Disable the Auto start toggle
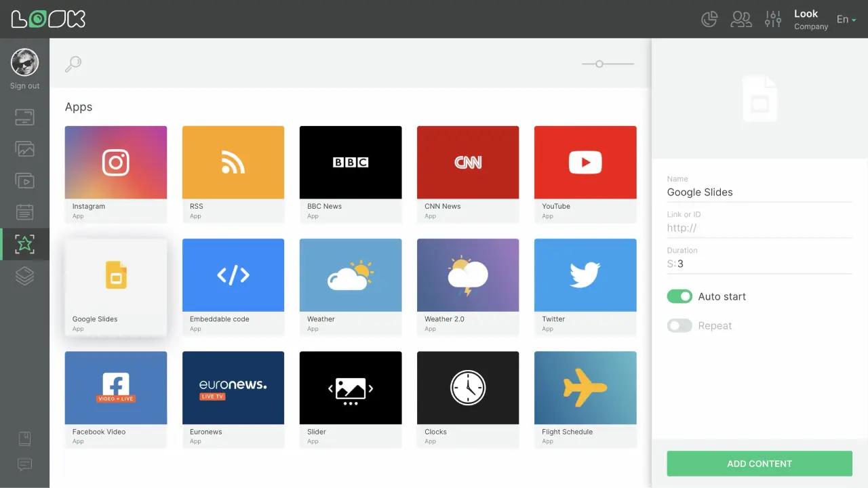The height and width of the screenshot is (488, 868). tap(679, 296)
